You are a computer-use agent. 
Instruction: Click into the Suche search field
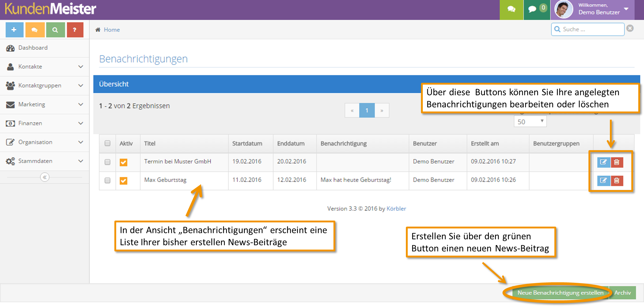coord(588,29)
